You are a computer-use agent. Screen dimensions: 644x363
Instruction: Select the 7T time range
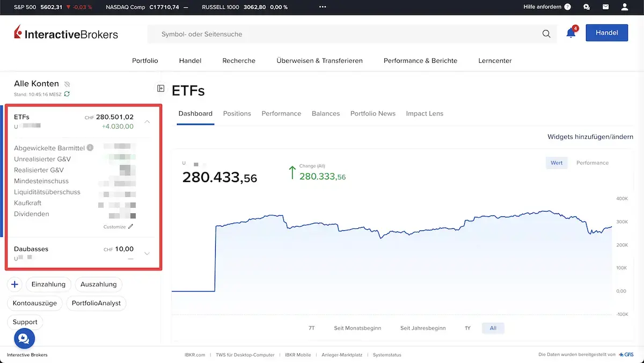[312, 328]
